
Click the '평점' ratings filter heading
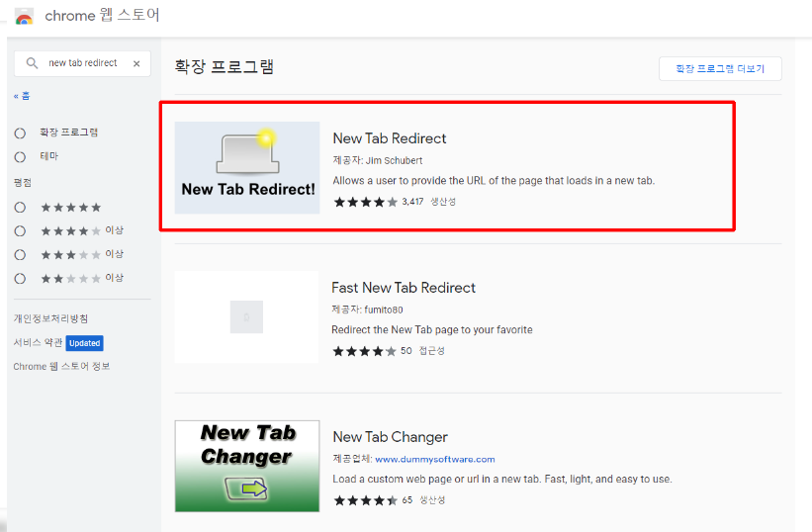click(23, 183)
